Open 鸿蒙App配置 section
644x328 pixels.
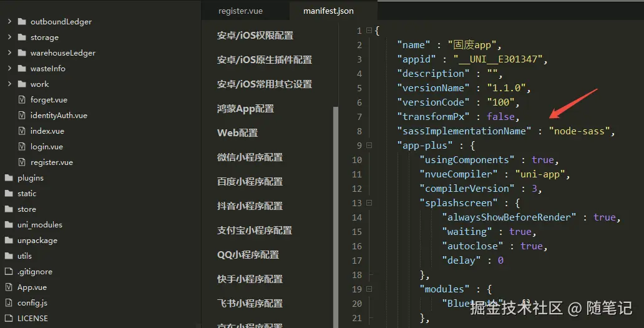(245, 109)
